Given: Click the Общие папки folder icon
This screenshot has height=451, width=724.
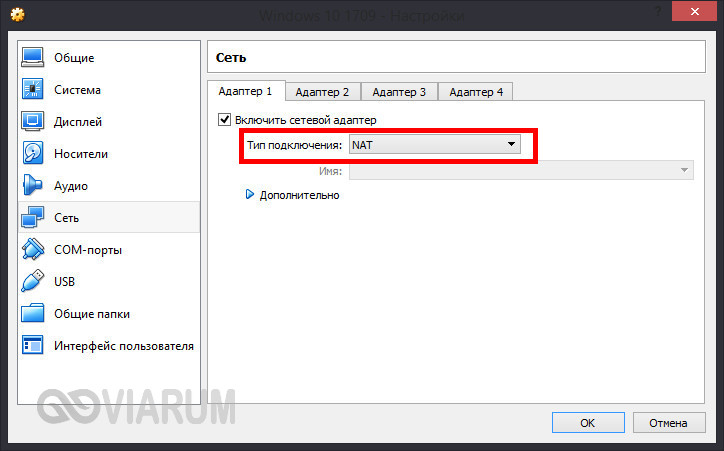Looking at the screenshot, I should 32,313.
